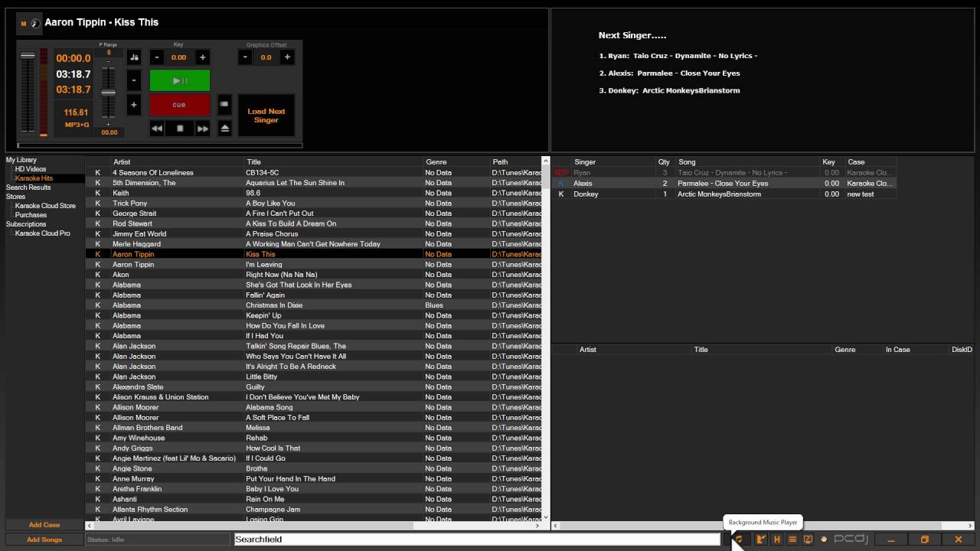Image resolution: width=980 pixels, height=551 pixels.
Task: Select singer Ryan in the rotation list
Action: tap(724, 173)
